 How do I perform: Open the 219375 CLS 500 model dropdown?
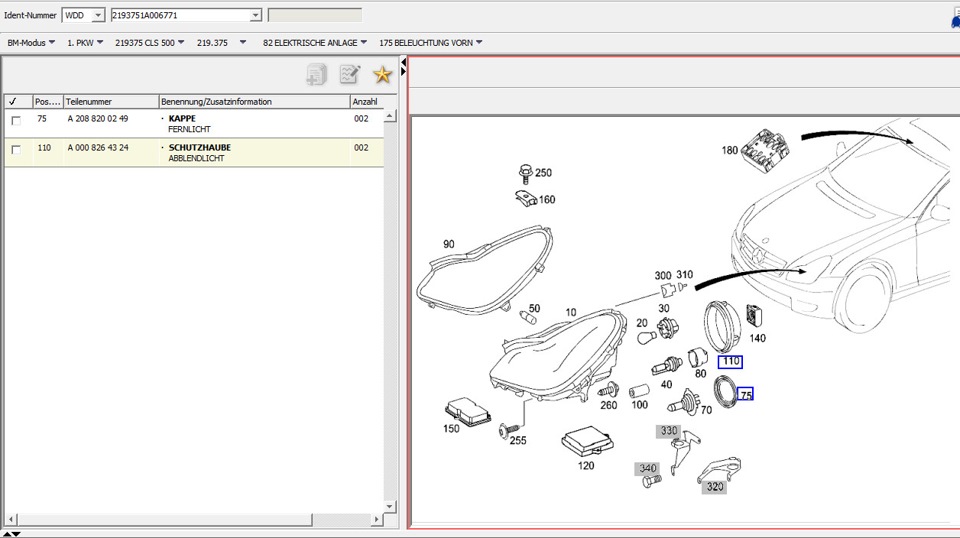pos(149,43)
